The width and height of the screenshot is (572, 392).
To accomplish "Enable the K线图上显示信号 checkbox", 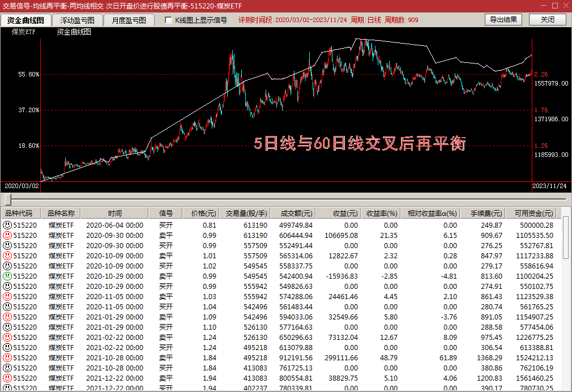I will (x=168, y=20).
